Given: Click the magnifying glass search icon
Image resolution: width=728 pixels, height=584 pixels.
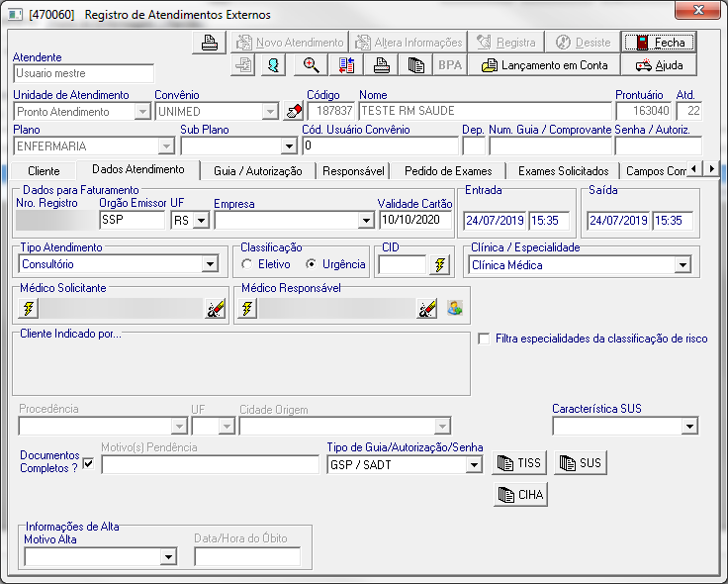Looking at the screenshot, I should point(311,65).
